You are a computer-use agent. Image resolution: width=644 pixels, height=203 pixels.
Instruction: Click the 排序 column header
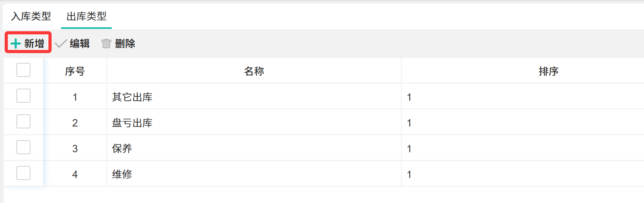(548, 71)
